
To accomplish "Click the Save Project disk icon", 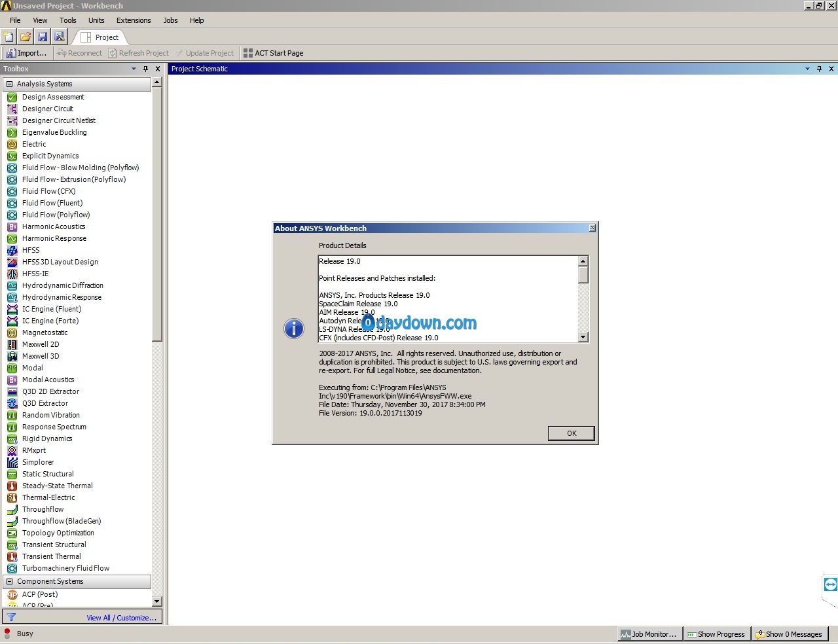I will click(x=43, y=37).
